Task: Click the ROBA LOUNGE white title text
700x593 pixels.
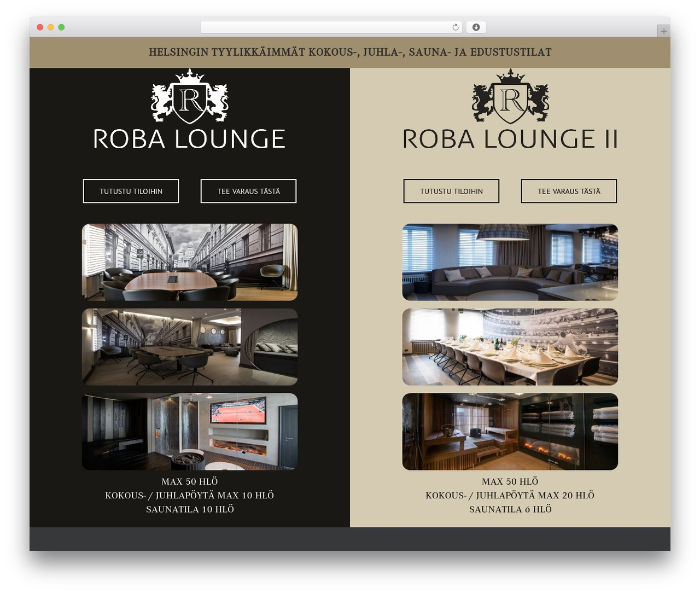Action: 189,139
